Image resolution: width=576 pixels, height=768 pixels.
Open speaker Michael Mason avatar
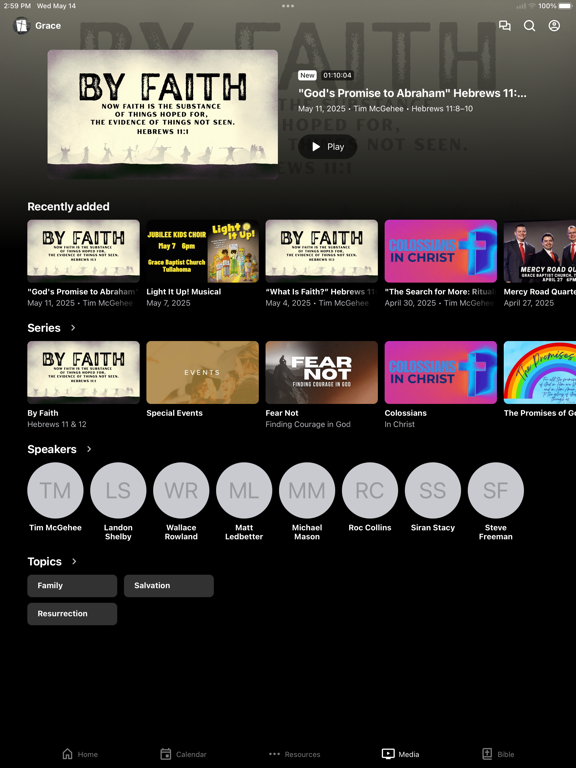307,490
